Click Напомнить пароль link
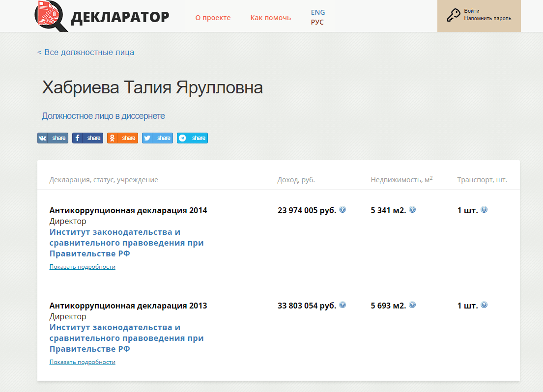This screenshot has width=543, height=392. 487,19
